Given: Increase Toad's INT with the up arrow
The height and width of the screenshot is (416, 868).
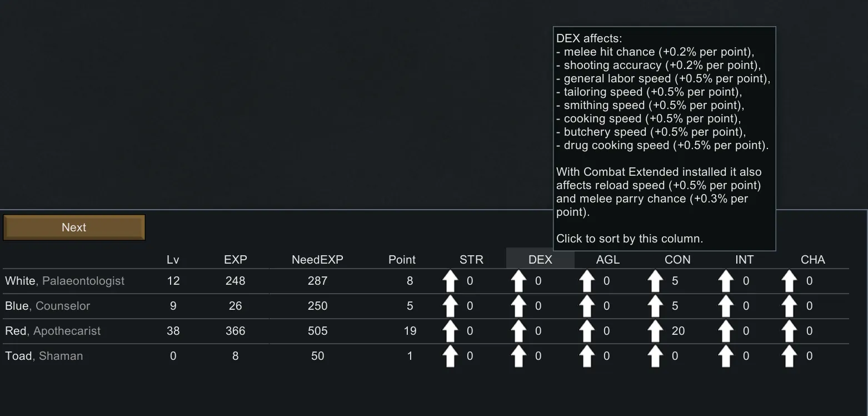Looking at the screenshot, I should pos(726,356).
